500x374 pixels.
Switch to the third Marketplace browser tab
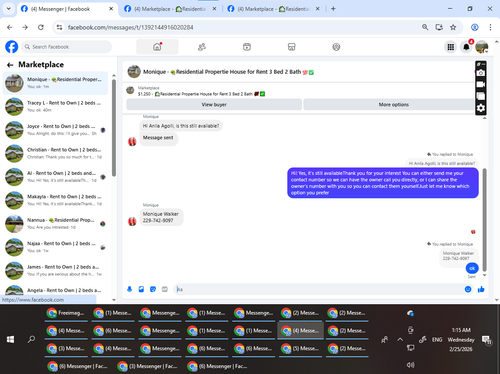tap(273, 9)
